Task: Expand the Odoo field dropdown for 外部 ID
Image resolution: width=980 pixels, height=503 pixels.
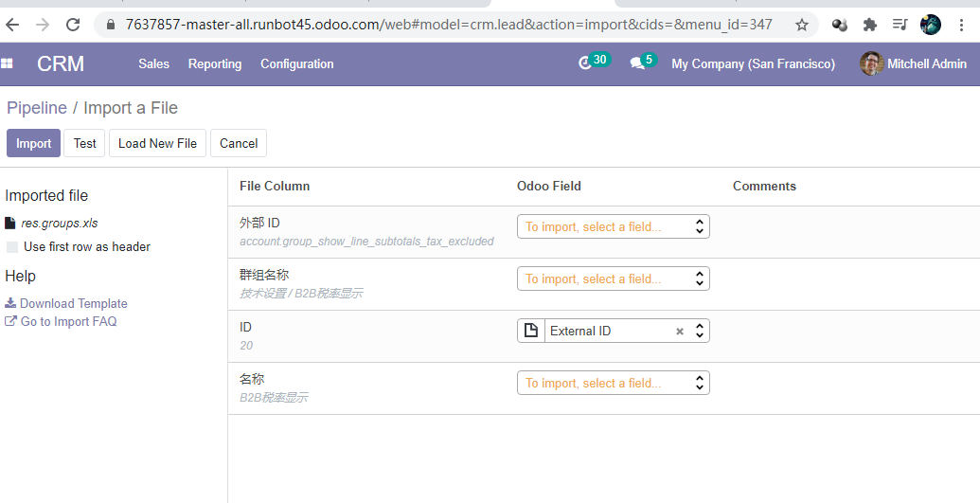Action: [x=613, y=226]
